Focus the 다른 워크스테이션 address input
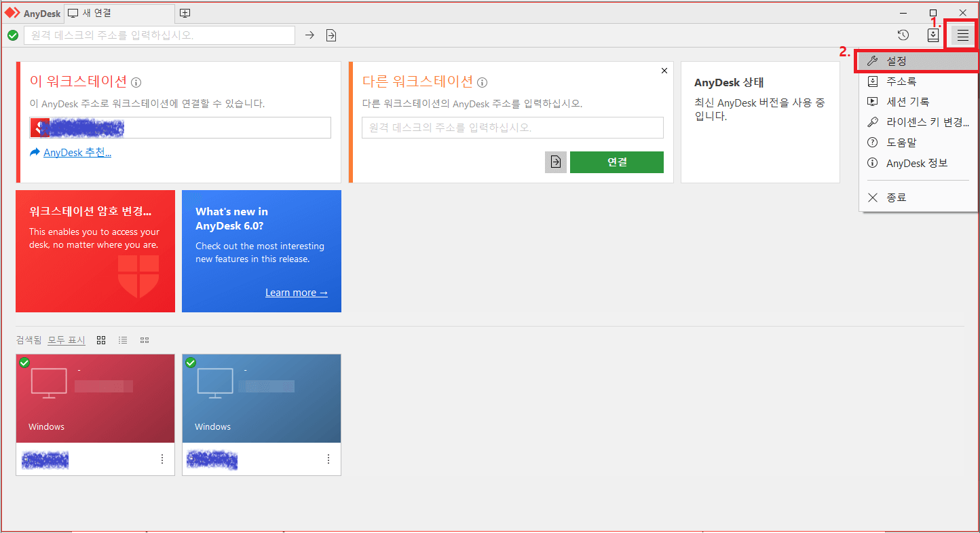 [512, 128]
